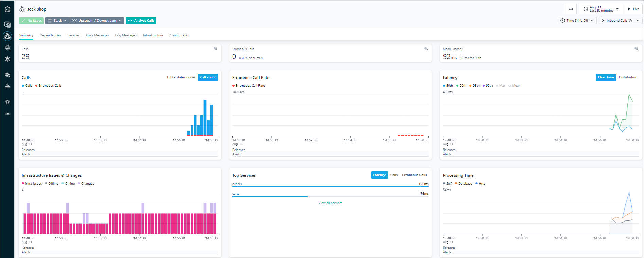Toggle the 99th percentile latency series
This screenshot has height=258, width=644.
(x=488, y=86)
